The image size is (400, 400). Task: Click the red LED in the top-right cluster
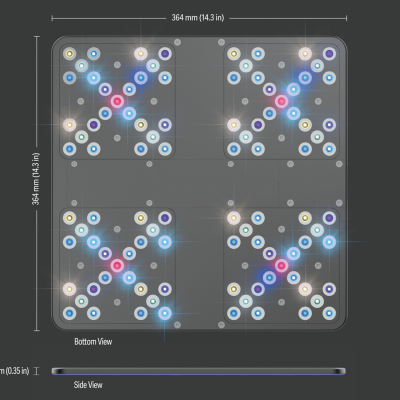(x=281, y=101)
